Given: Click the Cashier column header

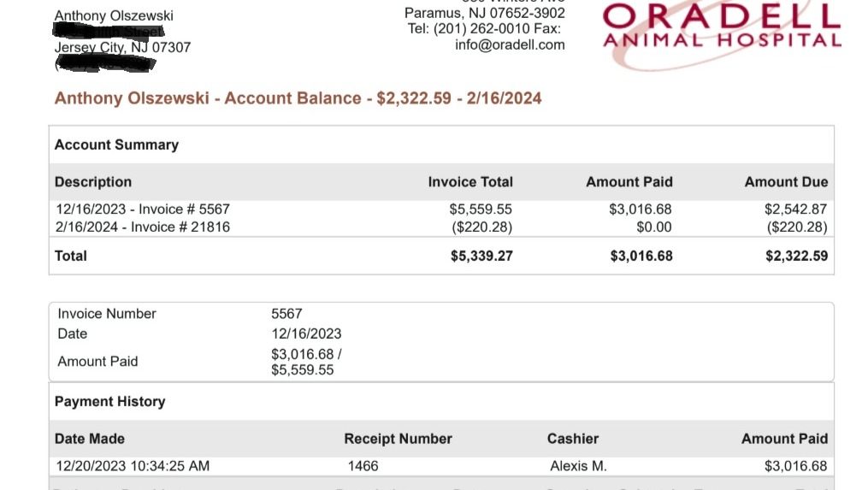Looking at the screenshot, I should tap(572, 439).
